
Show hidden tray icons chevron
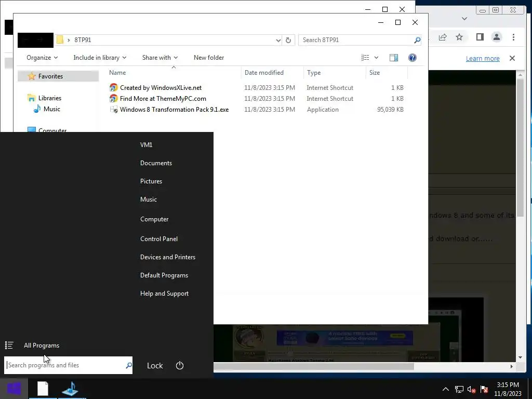[x=445, y=389]
